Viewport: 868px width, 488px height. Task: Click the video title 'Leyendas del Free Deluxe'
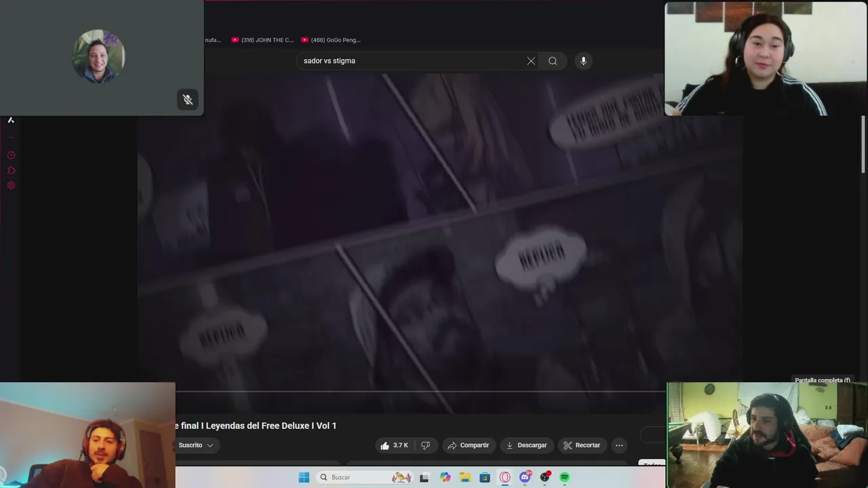coord(256,426)
